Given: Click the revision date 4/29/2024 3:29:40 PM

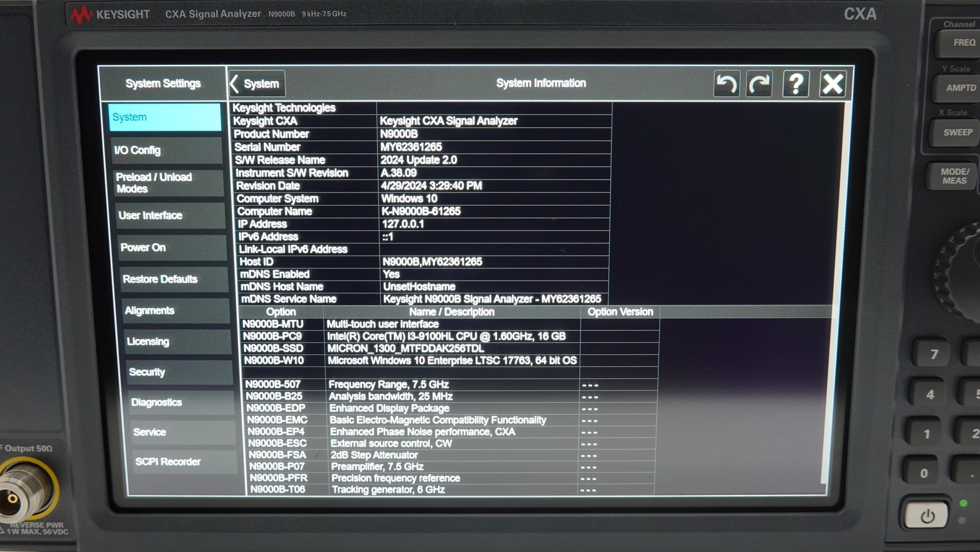Looking at the screenshot, I should (x=431, y=186).
